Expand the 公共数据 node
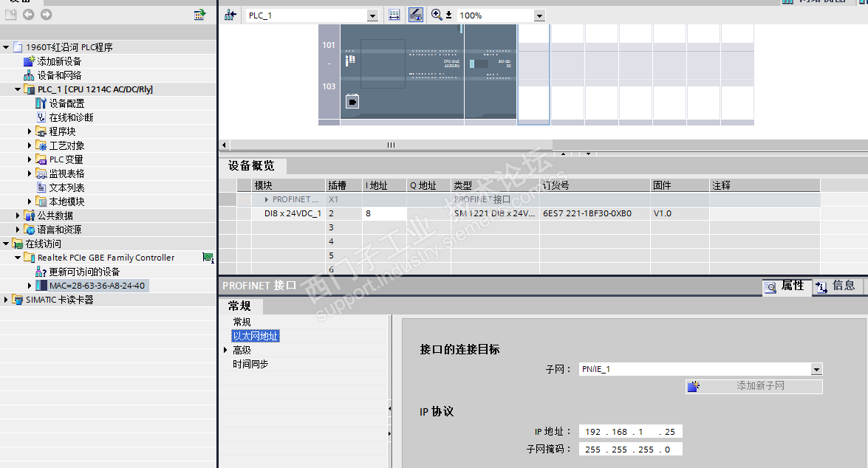Image resolution: width=868 pixels, height=468 pixels. tap(18, 216)
